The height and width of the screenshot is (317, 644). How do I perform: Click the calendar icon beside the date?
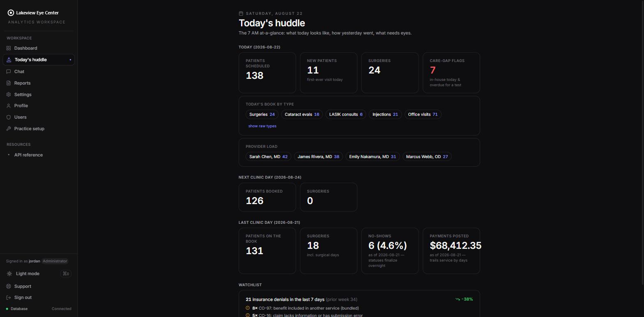(x=241, y=14)
